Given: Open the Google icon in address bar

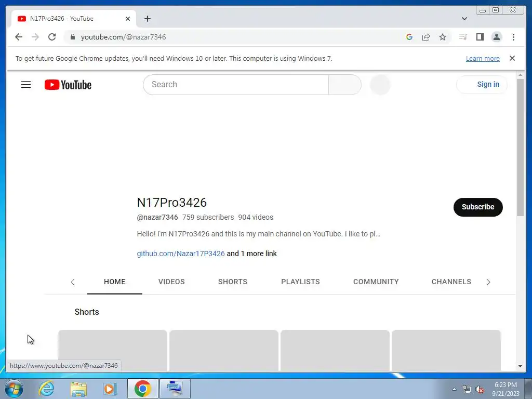Looking at the screenshot, I should coord(409,37).
